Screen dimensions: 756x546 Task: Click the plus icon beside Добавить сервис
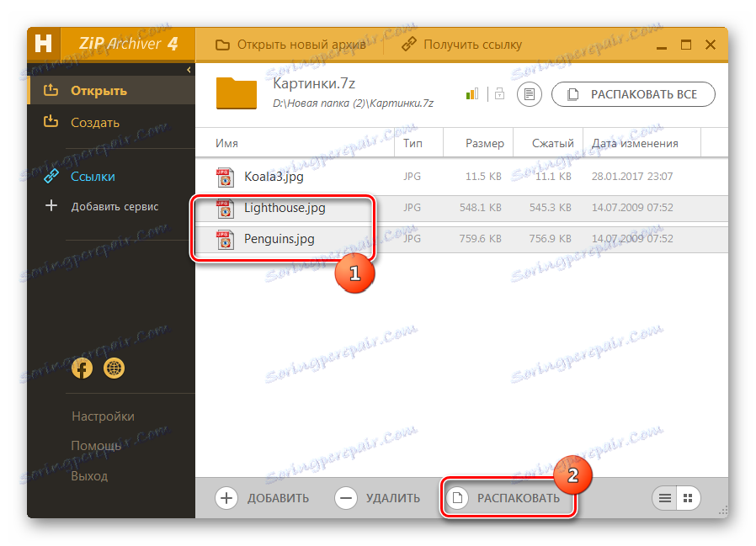tap(51, 206)
